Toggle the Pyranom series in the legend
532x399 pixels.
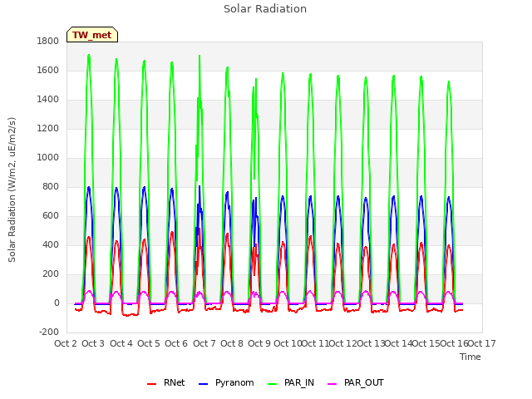pyautogui.click(x=226, y=382)
